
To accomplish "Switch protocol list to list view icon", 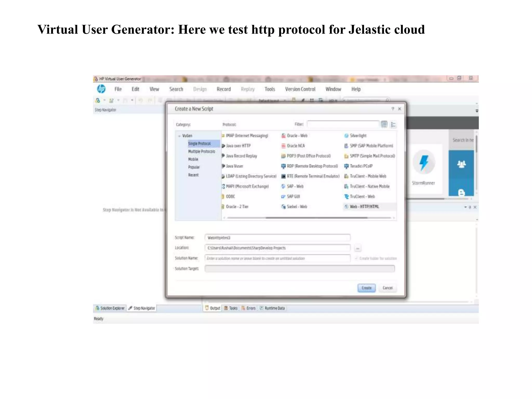I will 384,124.
